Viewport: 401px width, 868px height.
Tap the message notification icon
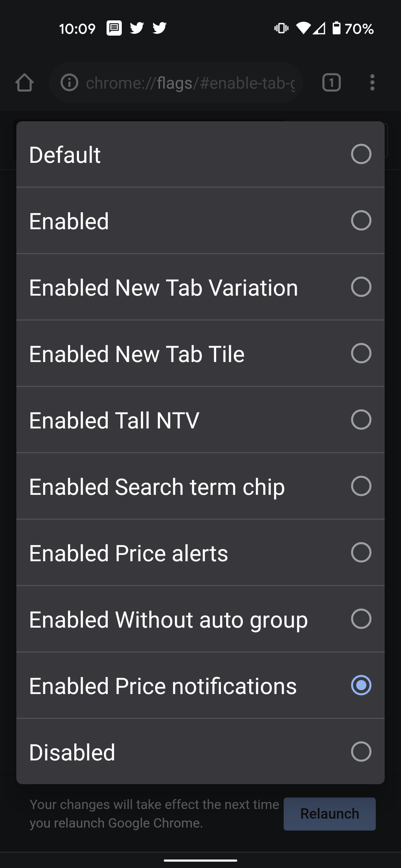tap(114, 28)
